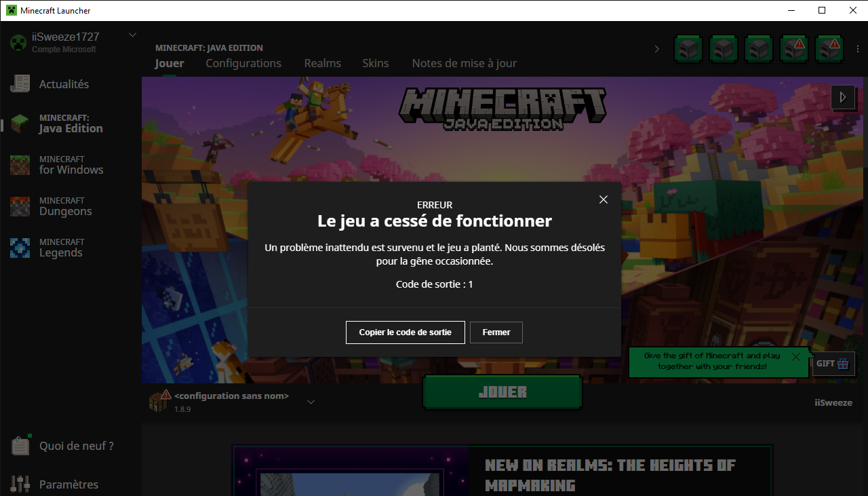Viewport: 868px width, 496px height.
Task: Maximize the Minecraft Launcher window
Action: tap(822, 10)
